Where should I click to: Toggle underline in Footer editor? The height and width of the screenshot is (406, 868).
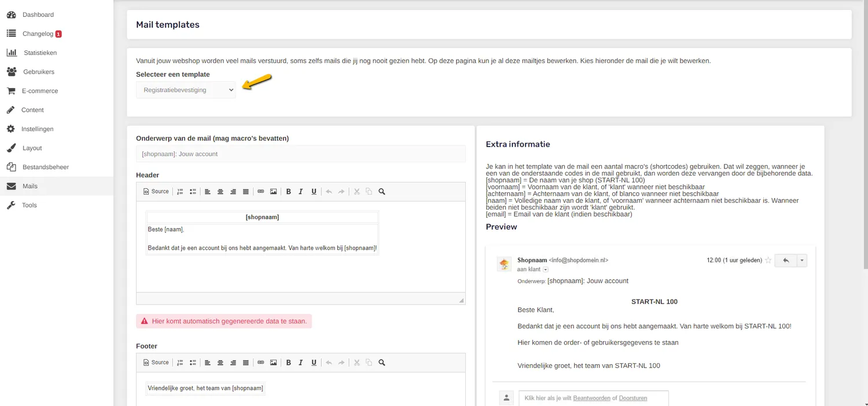pos(314,363)
